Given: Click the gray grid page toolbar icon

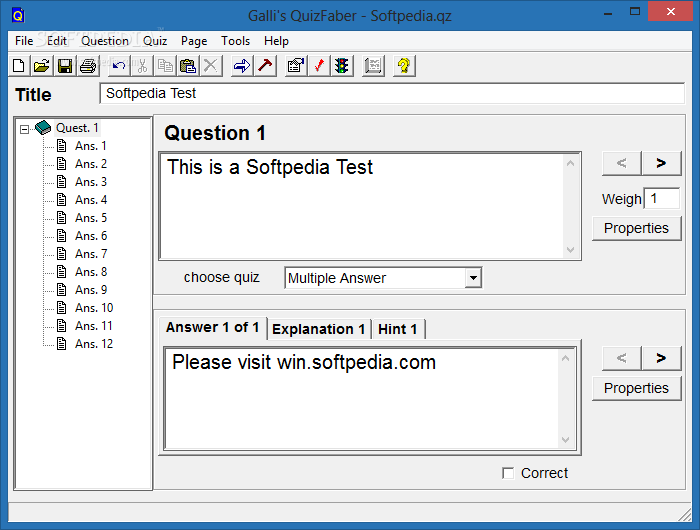Looking at the screenshot, I should [373, 66].
